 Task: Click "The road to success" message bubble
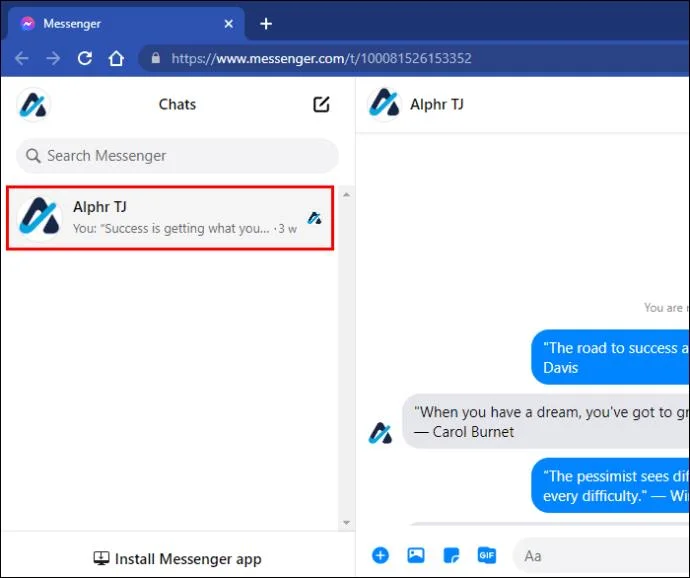[x=610, y=357]
